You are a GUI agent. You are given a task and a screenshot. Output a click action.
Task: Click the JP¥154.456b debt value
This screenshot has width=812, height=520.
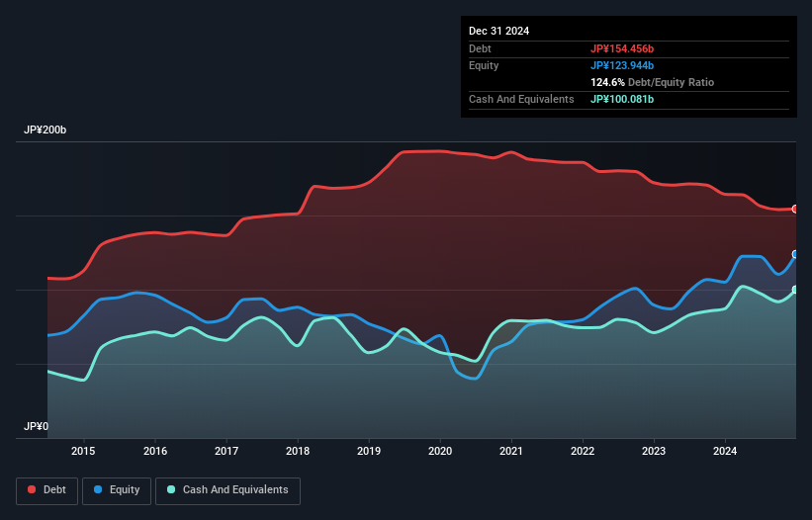coord(622,48)
